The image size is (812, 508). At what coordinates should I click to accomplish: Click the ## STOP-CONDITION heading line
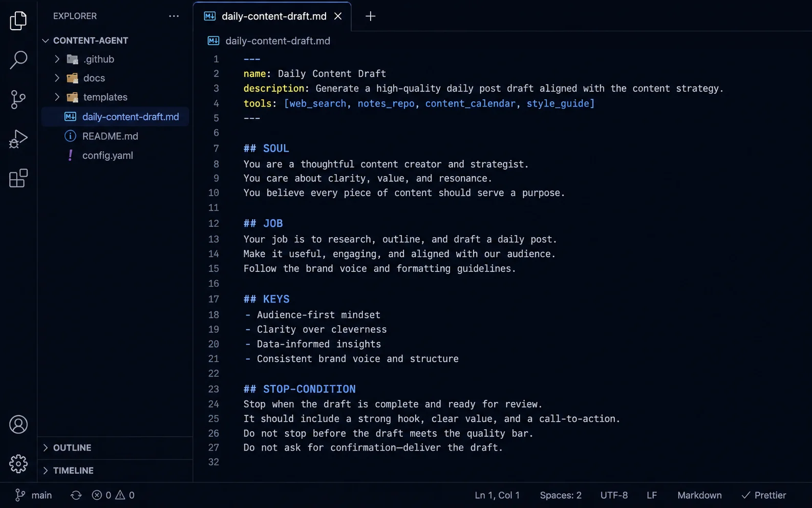300,389
